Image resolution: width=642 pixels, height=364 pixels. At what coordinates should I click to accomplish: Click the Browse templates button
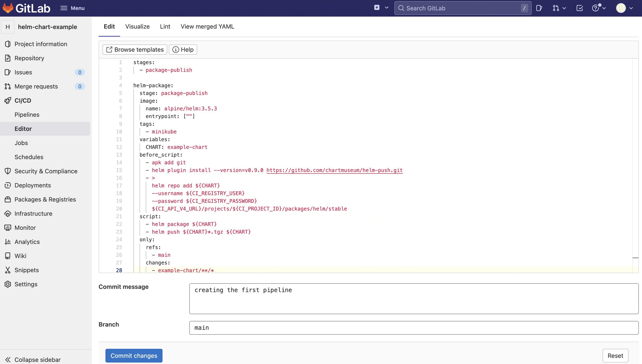pyautogui.click(x=135, y=49)
